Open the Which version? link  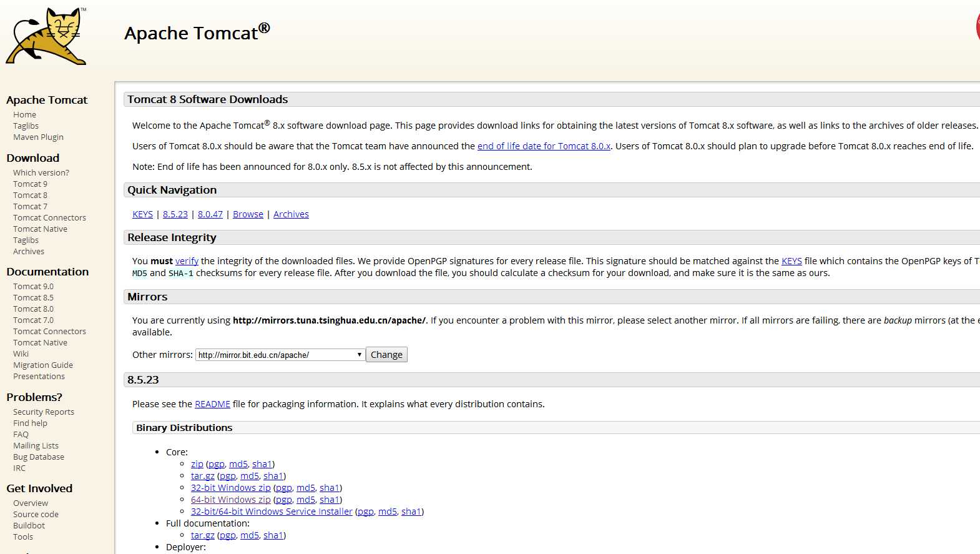[x=41, y=173]
